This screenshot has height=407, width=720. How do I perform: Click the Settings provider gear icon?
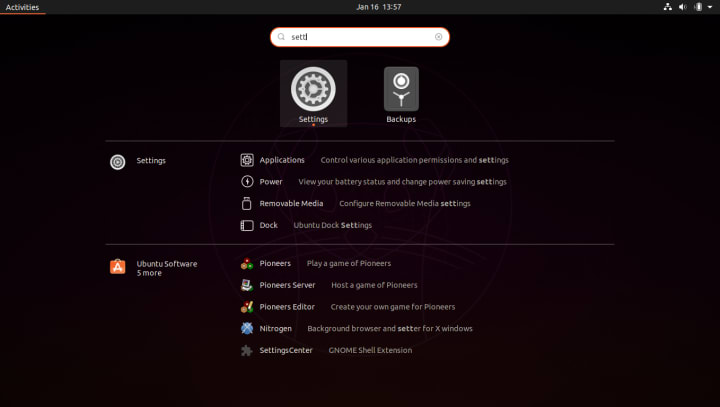pyautogui.click(x=118, y=162)
